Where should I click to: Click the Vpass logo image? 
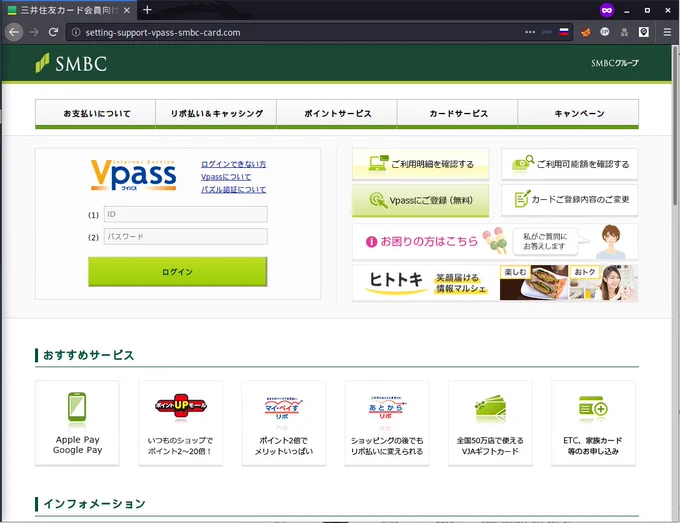pos(133,175)
